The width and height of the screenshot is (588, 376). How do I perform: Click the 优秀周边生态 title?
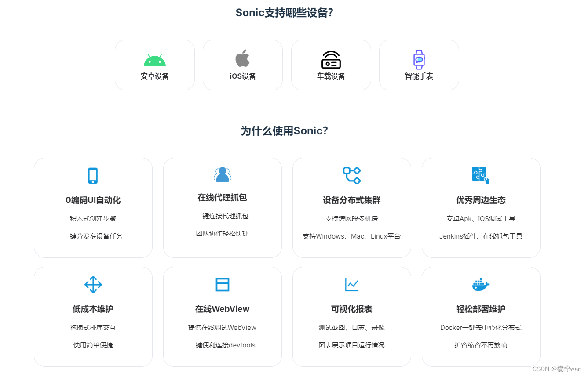pyautogui.click(x=481, y=200)
